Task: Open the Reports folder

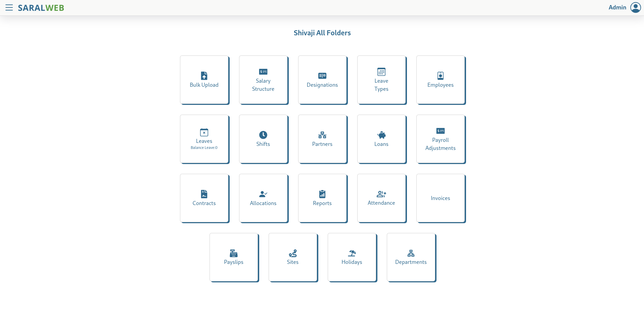Action: click(322, 198)
